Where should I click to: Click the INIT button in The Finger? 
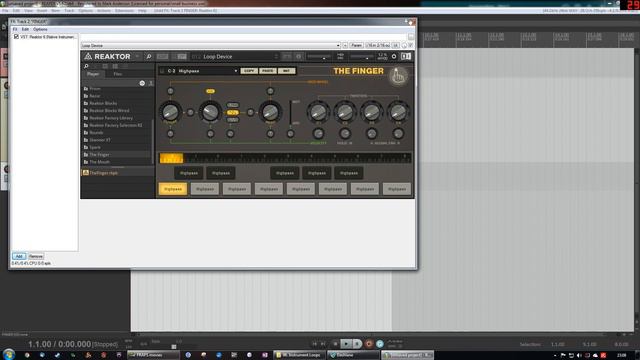click(x=287, y=71)
